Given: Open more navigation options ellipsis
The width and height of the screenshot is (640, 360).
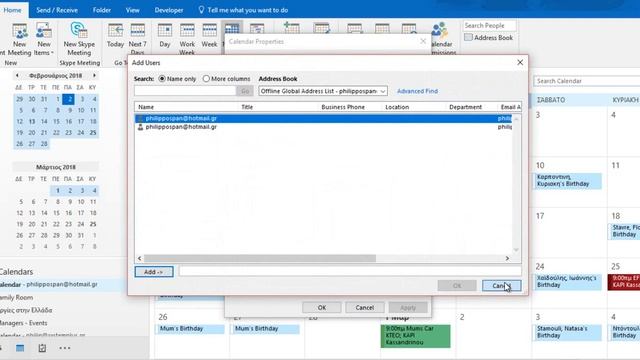Looking at the screenshot, I should pos(65,348).
